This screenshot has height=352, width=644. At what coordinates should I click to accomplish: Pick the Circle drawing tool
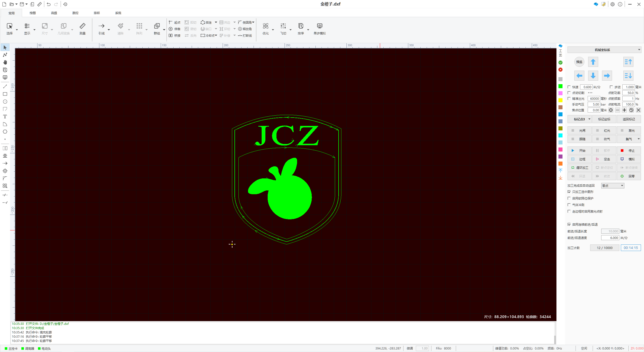click(5, 102)
